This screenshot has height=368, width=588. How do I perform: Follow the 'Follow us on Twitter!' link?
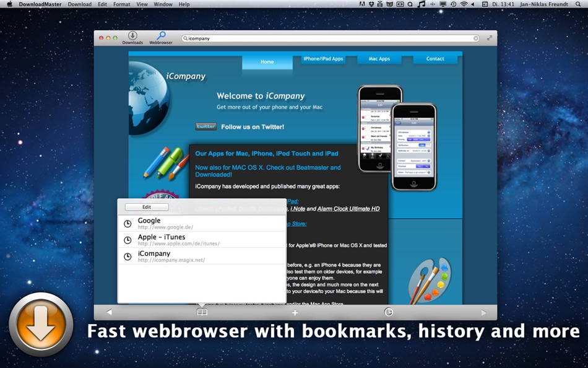tap(253, 127)
